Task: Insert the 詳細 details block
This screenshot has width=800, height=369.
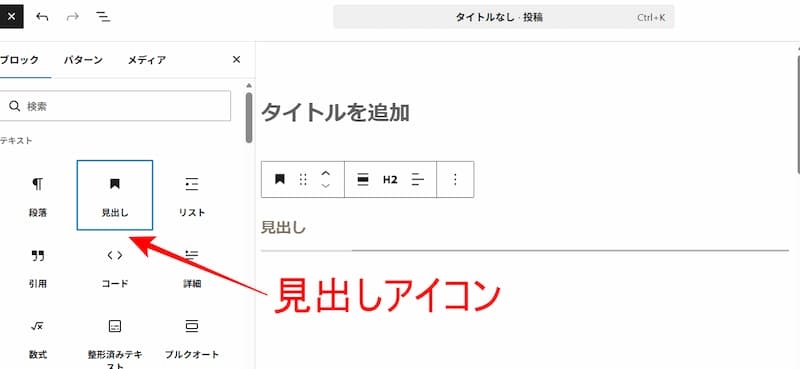Action: coord(192,268)
